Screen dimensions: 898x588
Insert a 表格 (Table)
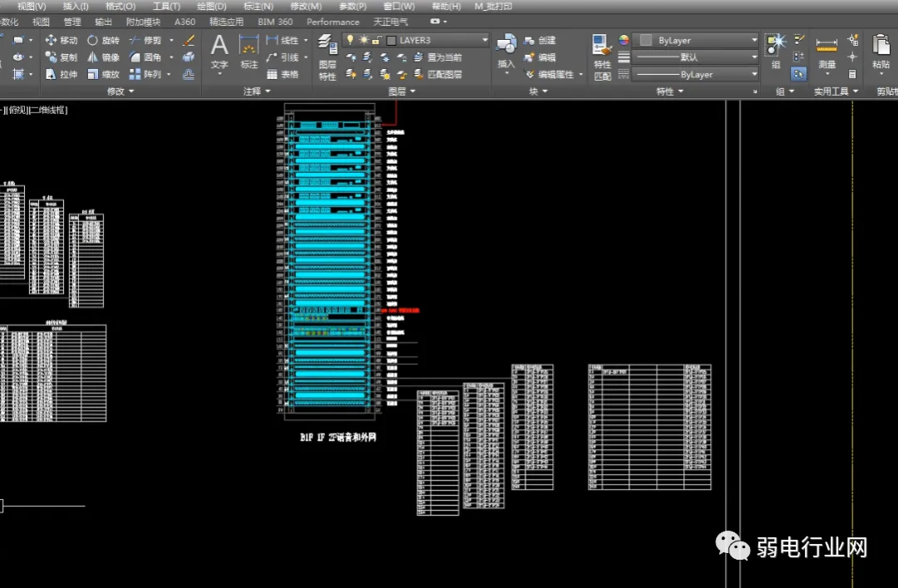283,75
